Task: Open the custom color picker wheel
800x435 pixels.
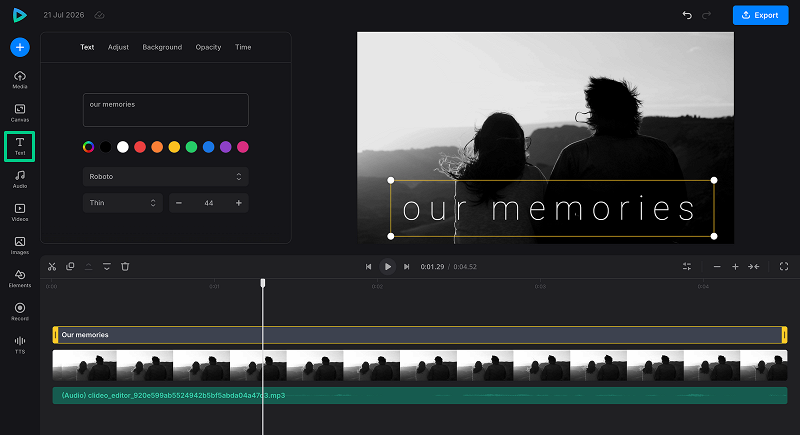Action: click(88, 147)
